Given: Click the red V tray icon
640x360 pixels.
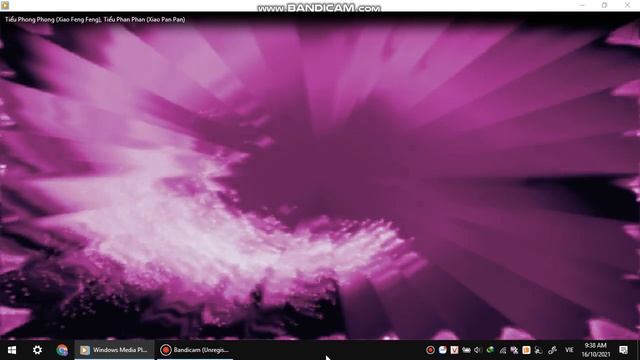Looking at the screenshot, I should point(454,350).
